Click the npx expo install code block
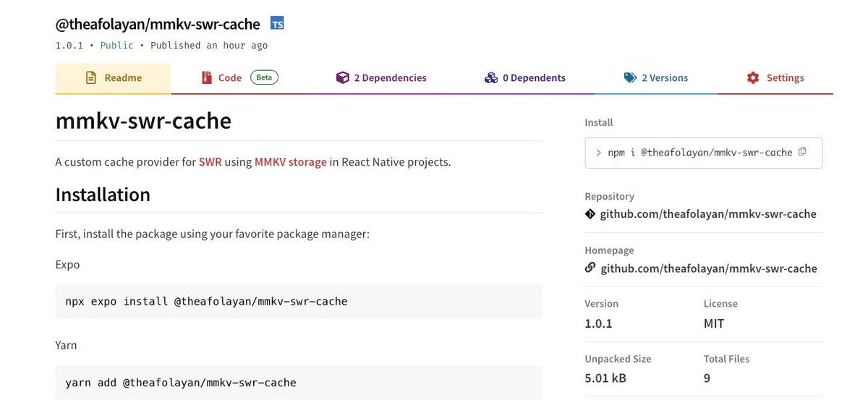The image size is (868, 403). pos(299,301)
